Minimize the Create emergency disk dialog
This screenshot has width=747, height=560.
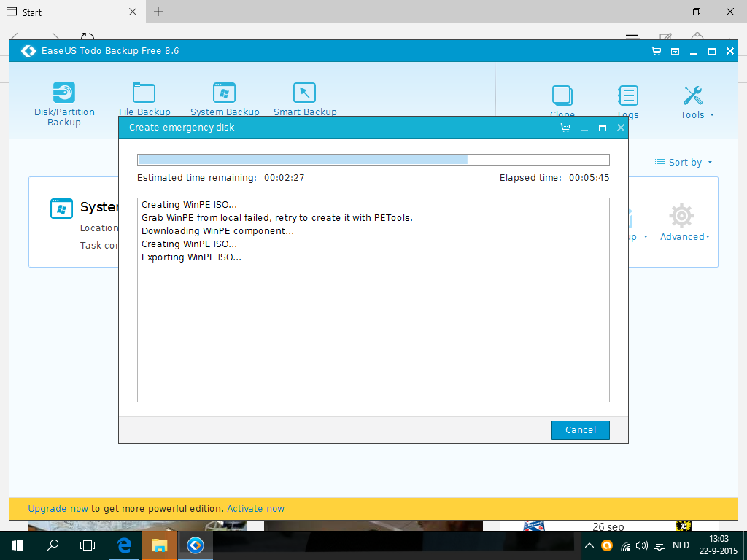(584, 128)
